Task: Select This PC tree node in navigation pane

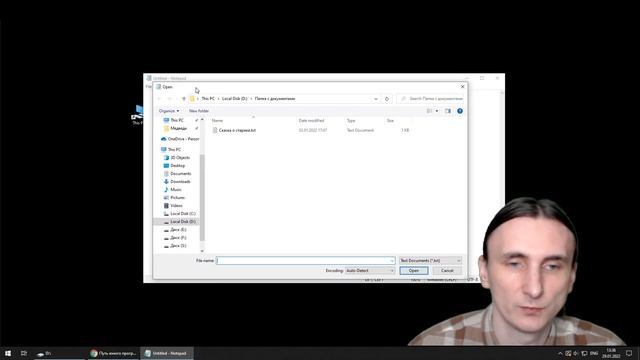Action: (174, 150)
